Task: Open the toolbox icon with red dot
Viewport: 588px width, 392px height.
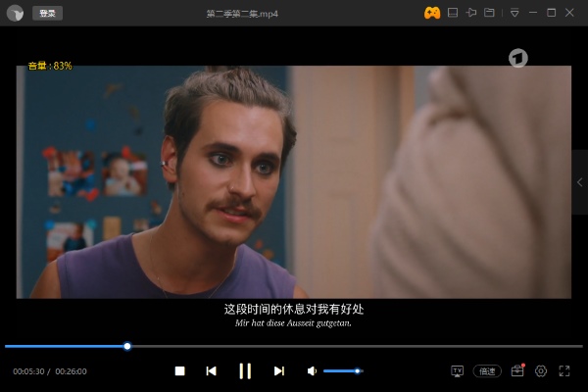Action: point(517,370)
